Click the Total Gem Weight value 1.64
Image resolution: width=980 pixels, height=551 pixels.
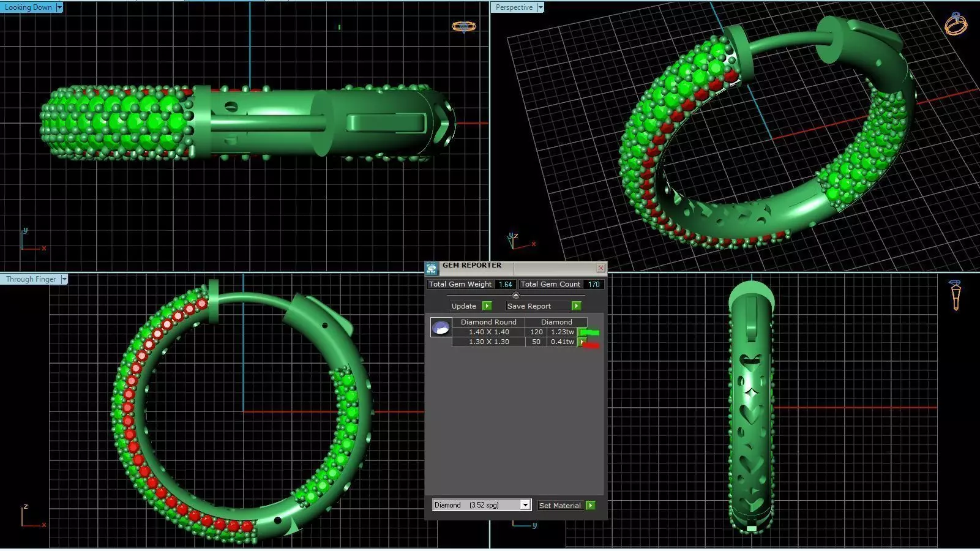pos(505,285)
